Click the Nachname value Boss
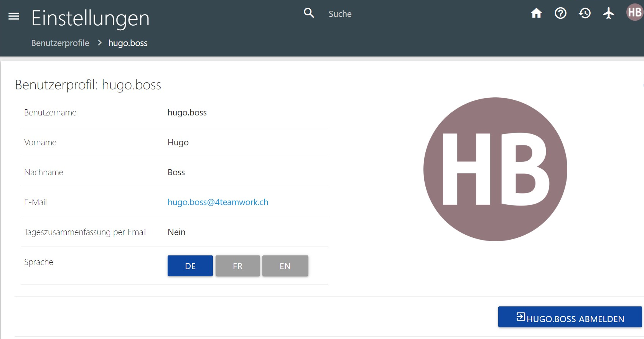The image size is (644, 339). point(176,172)
